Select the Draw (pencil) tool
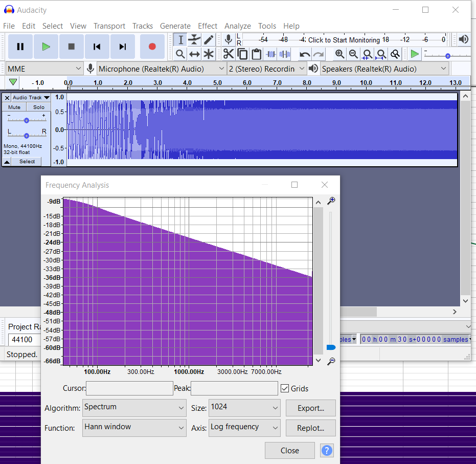 [209, 40]
